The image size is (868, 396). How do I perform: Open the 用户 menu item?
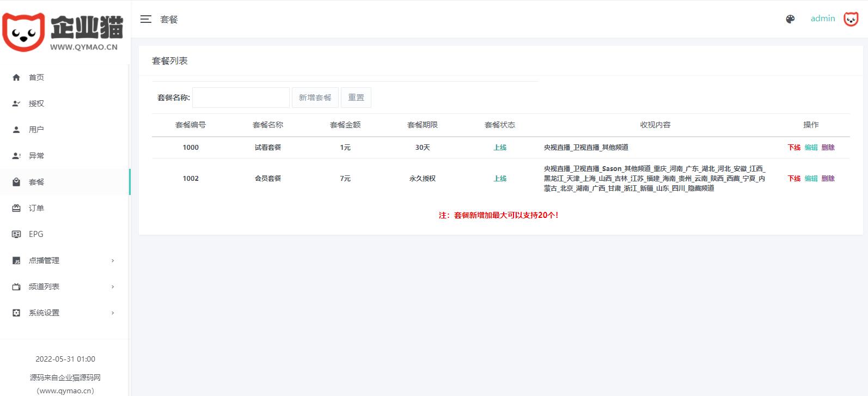65,130
